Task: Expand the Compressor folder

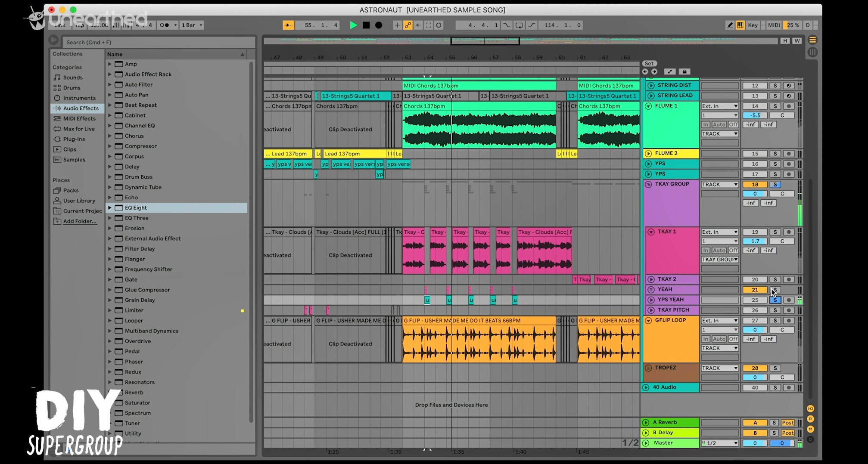Action: point(109,146)
